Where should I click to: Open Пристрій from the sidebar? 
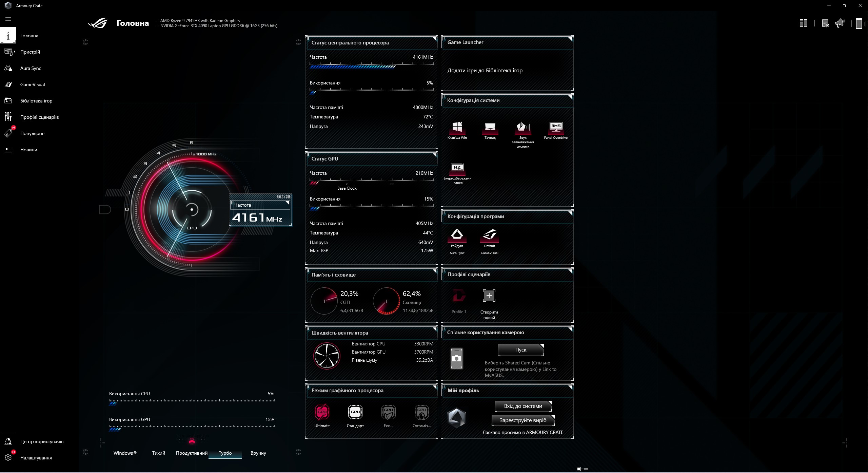[30, 52]
